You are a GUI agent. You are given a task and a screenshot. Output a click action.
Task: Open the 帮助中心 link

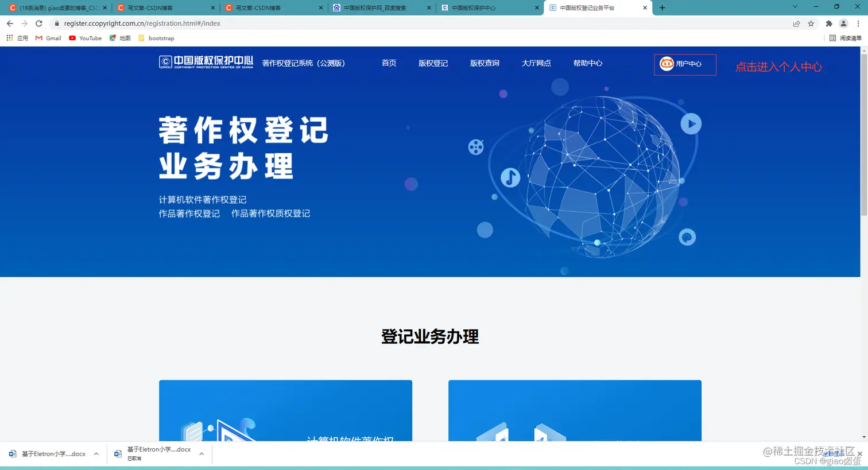[587, 63]
